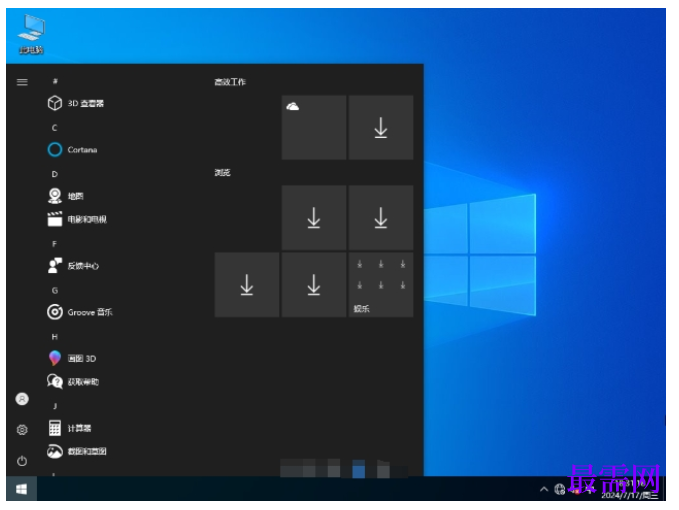Image resolution: width=679 pixels, height=510 pixels.
Task: Expand the hamburger menu in Start
Action: [22, 82]
